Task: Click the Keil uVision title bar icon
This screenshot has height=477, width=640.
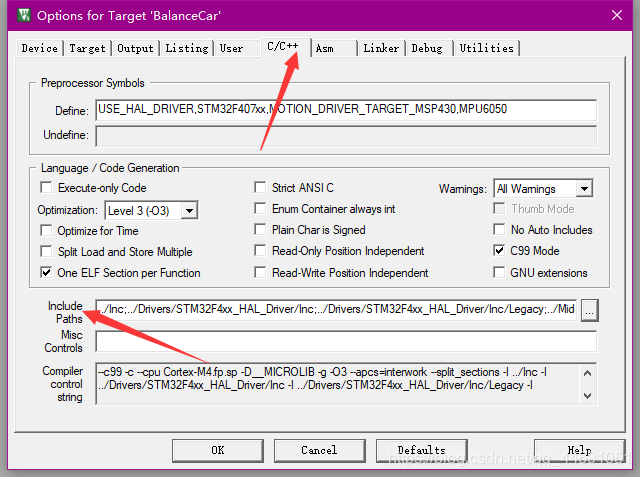Action: pos(24,15)
